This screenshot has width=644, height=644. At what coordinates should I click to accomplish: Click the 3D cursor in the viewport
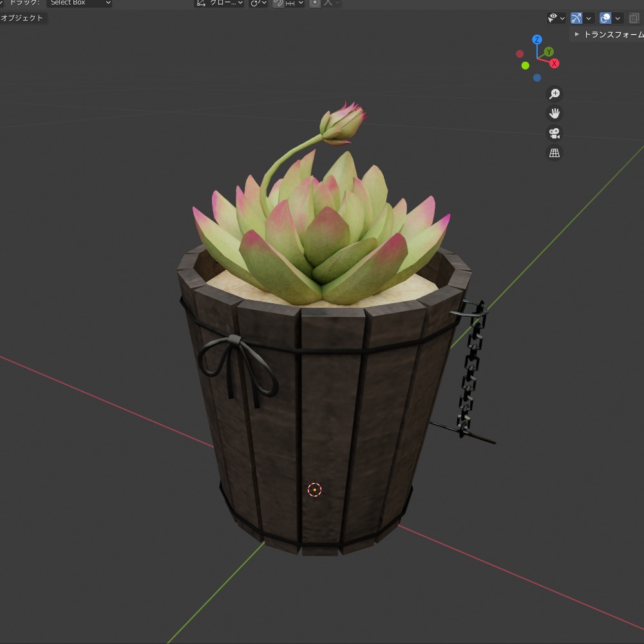(314, 489)
